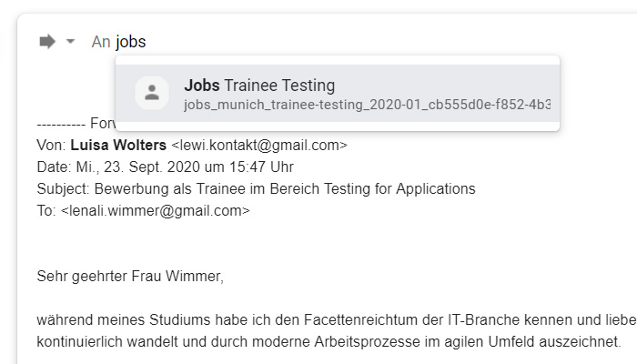Place cursor in the Date line

tap(165, 167)
